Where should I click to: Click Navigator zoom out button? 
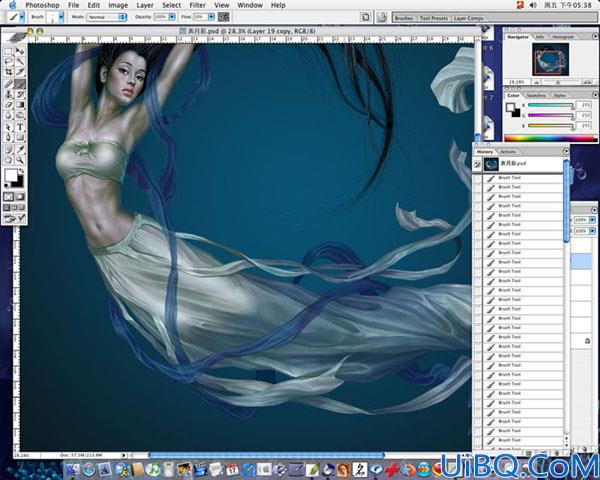click(536, 82)
